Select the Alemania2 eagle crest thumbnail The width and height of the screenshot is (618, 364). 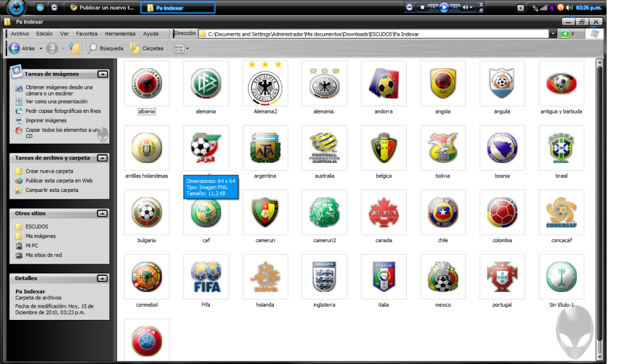tap(266, 83)
